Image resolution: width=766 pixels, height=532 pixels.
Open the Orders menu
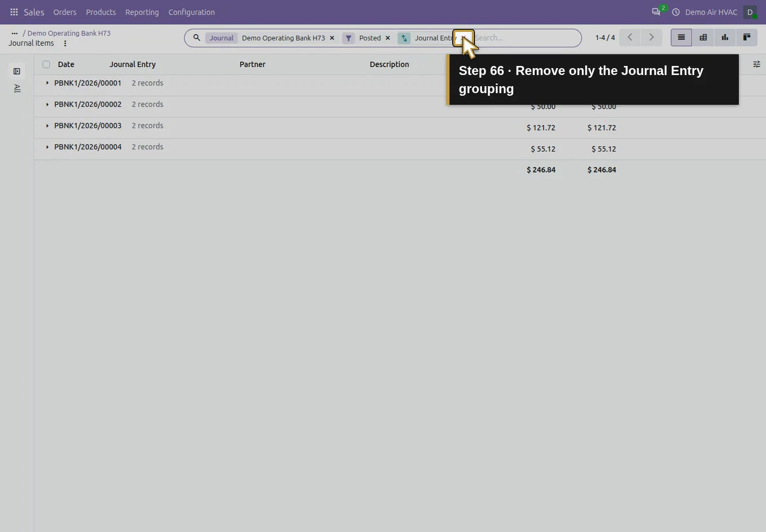[x=65, y=12]
